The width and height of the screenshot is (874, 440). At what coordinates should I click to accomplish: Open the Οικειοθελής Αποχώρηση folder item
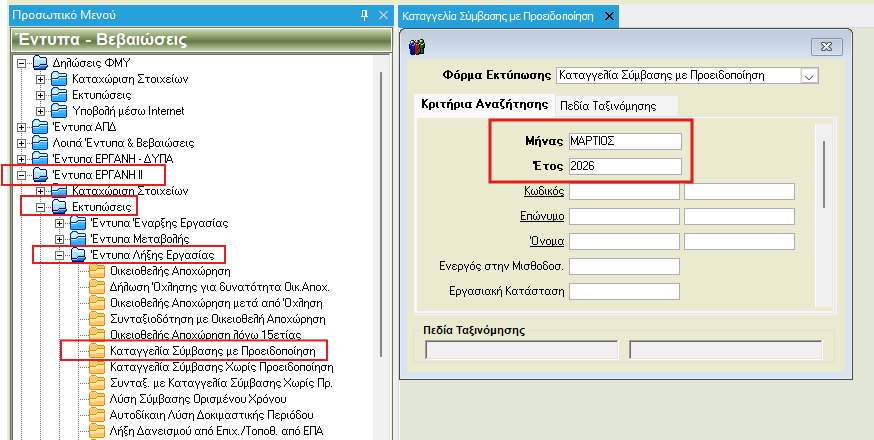tap(169, 271)
